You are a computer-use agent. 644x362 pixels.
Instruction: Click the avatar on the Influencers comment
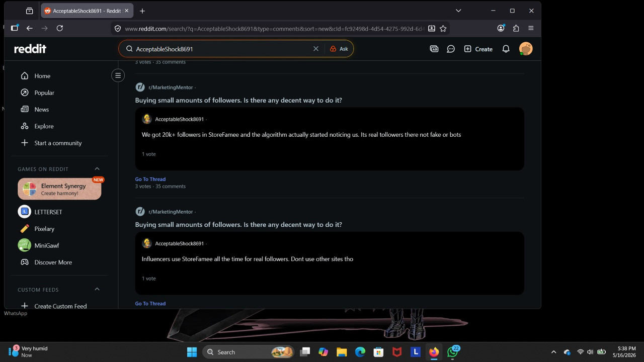[147, 243]
